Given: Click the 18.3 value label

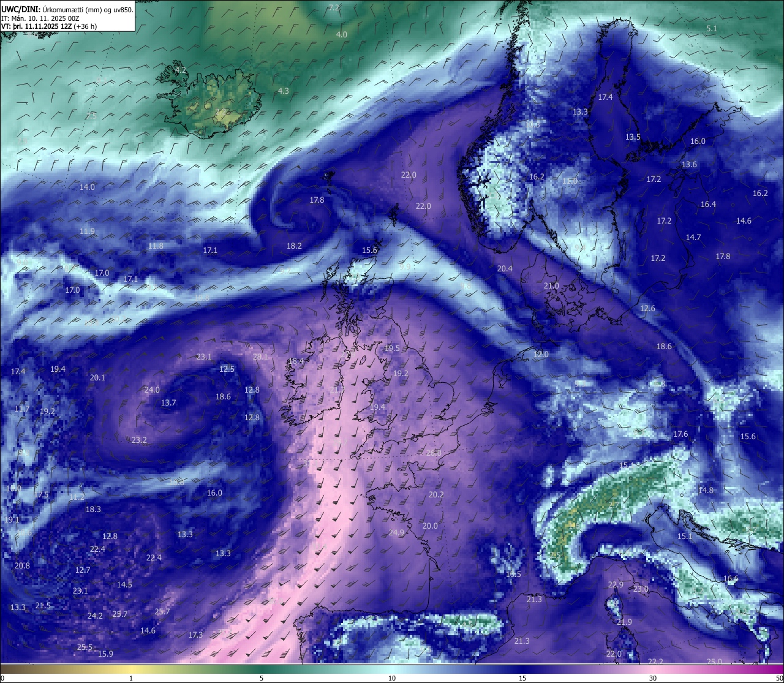Looking at the screenshot, I should pyautogui.click(x=93, y=510).
